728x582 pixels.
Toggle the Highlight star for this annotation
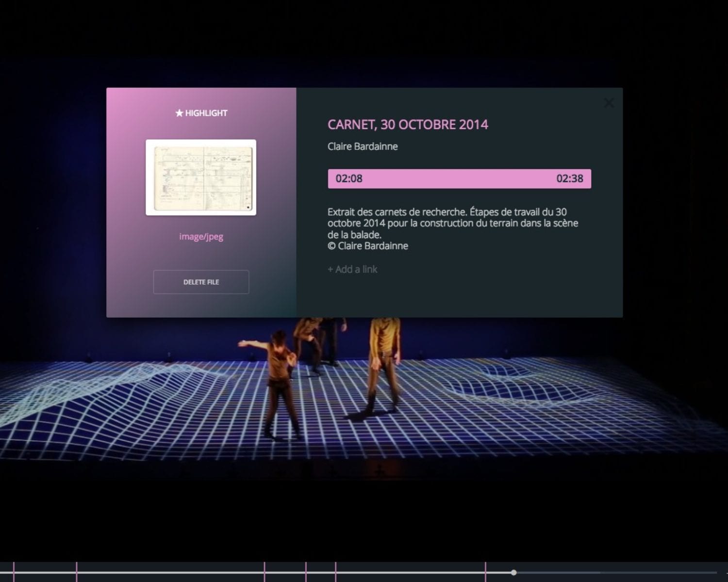coord(201,113)
